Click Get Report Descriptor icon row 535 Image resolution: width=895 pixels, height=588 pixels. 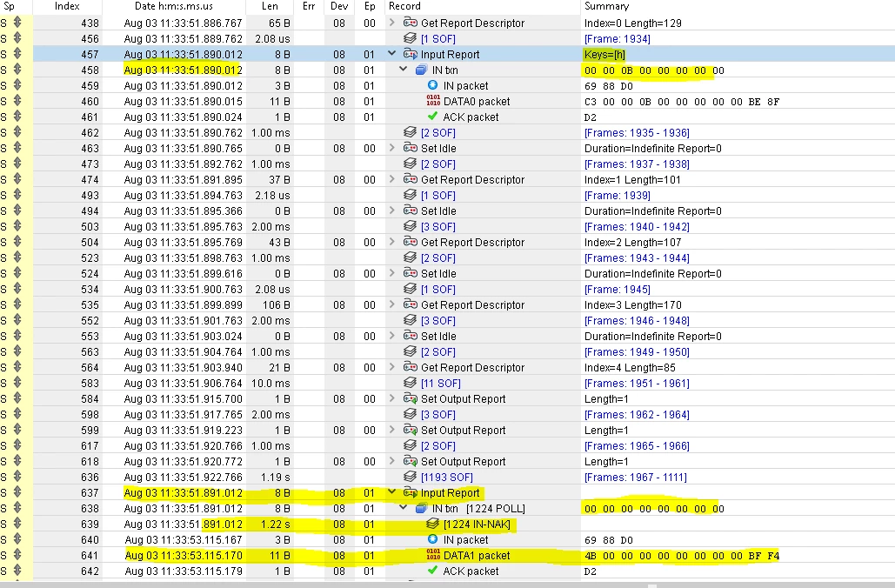tap(411, 304)
